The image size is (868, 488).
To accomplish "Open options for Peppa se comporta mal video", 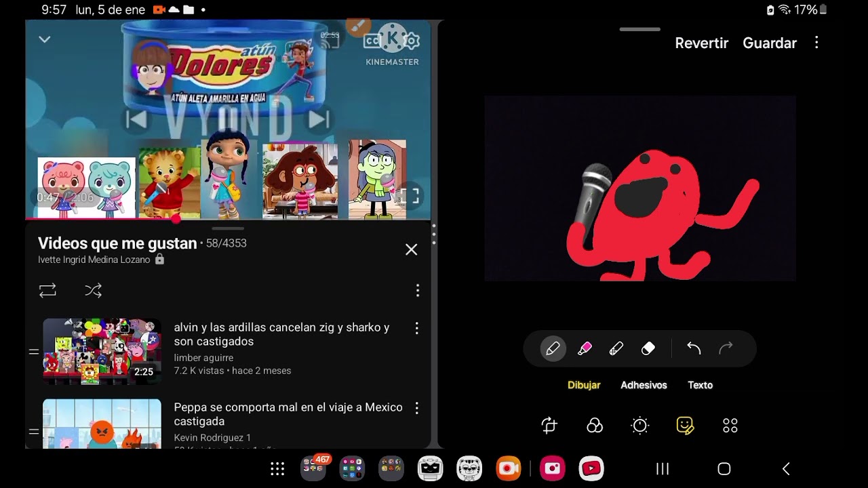I will tap(416, 408).
